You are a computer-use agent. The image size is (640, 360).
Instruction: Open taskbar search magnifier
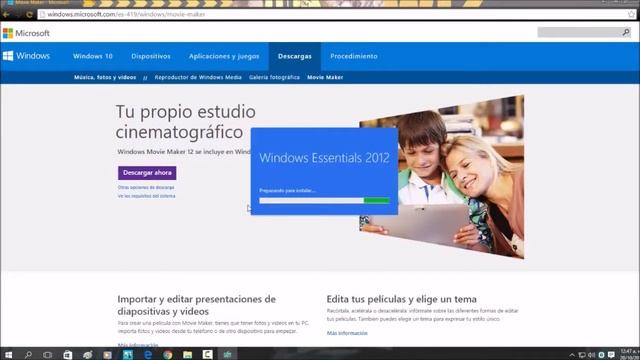point(28,355)
